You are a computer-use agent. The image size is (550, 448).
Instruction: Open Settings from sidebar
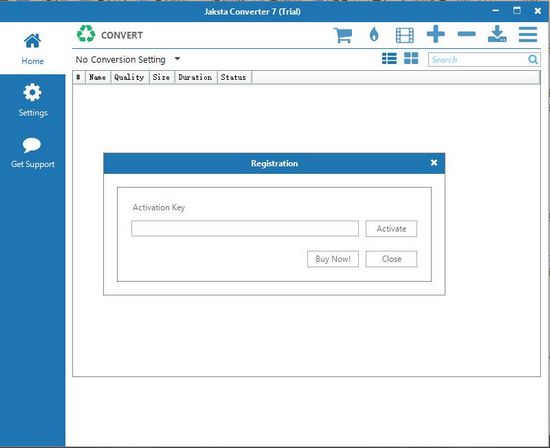[33, 100]
